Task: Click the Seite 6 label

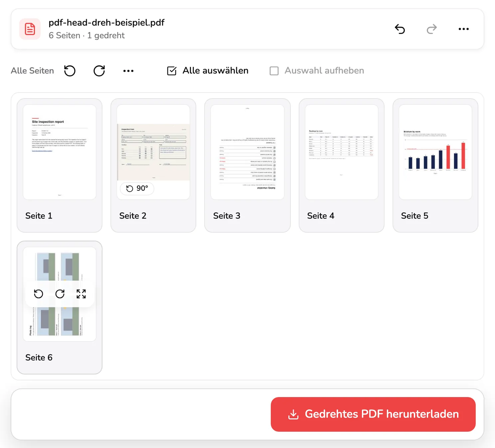Action: point(39,357)
